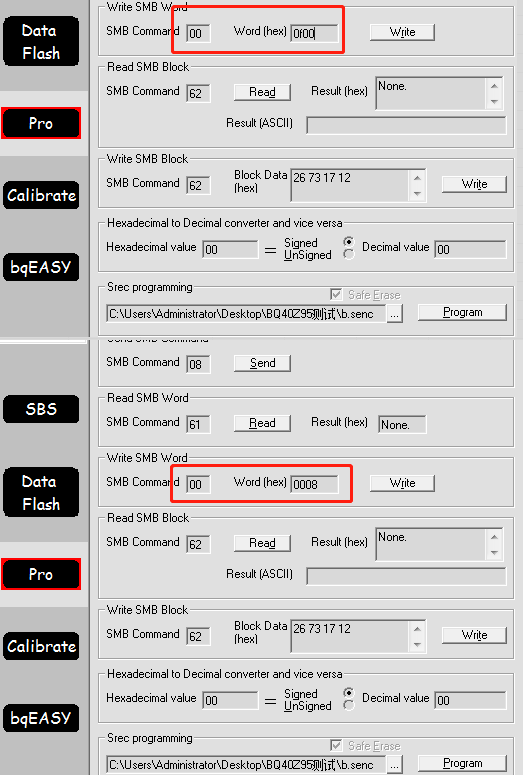Select the Pro button in the upper capture
This screenshot has width=523, height=775.
tap(41, 123)
